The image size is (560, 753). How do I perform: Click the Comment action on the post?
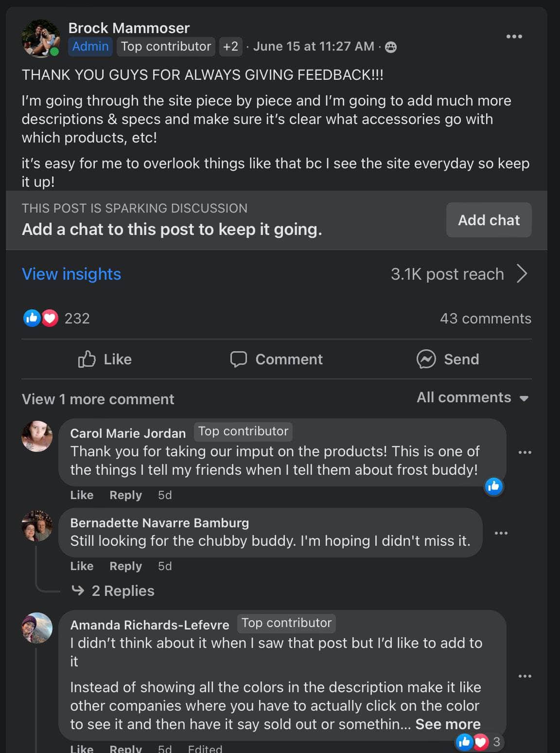(276, 359)
